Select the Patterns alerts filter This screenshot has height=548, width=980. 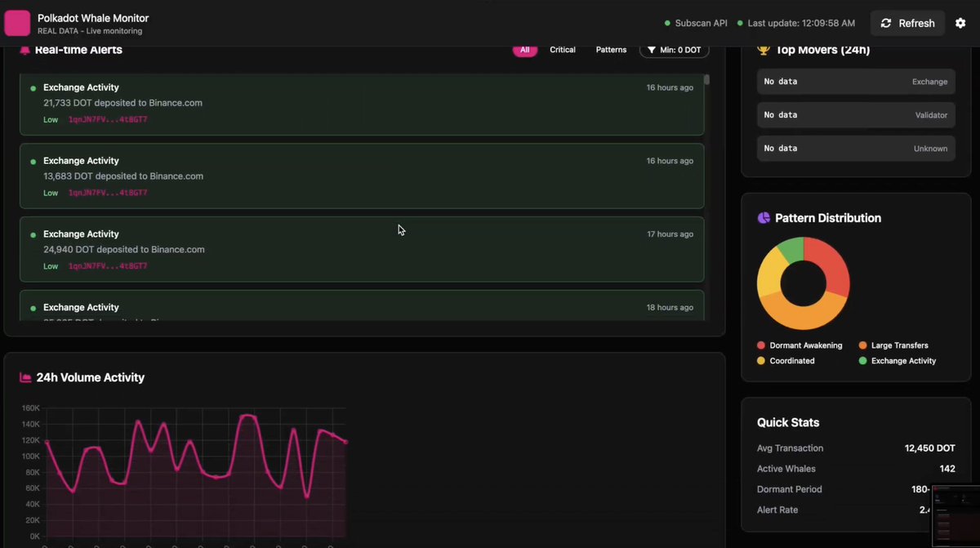(611, 50)
